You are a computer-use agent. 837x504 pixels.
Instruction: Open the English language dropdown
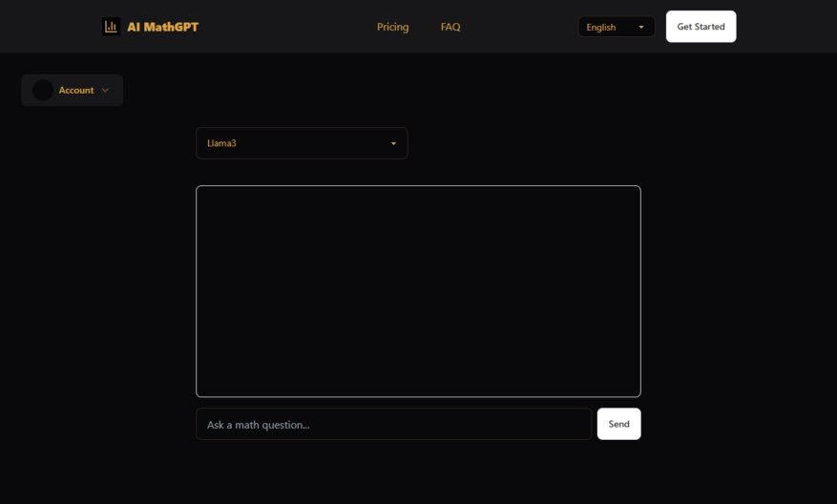[x=617, y=27]
